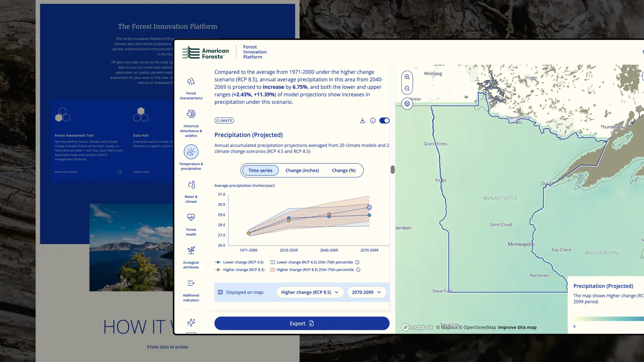
Task: Open Historical disturbance & wildfire section
Action: tap(191, 123)
